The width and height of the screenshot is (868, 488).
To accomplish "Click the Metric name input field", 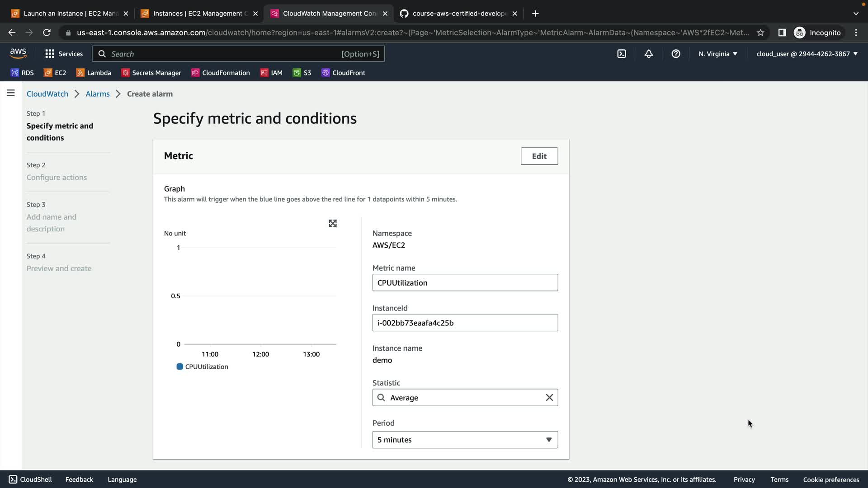I will coord(465,282).
